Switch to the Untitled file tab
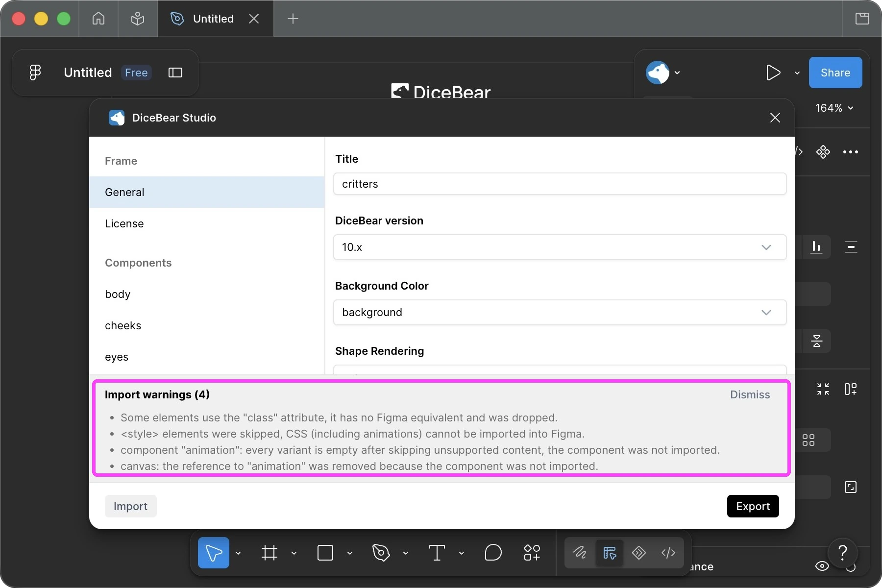The width and height of the screenshot is (882, 588). point(216,19)
